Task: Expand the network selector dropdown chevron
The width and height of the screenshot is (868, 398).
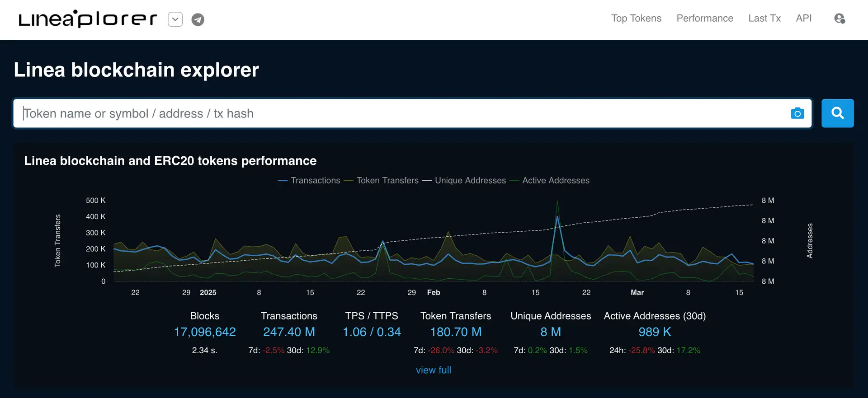Action: click(175, 19)
